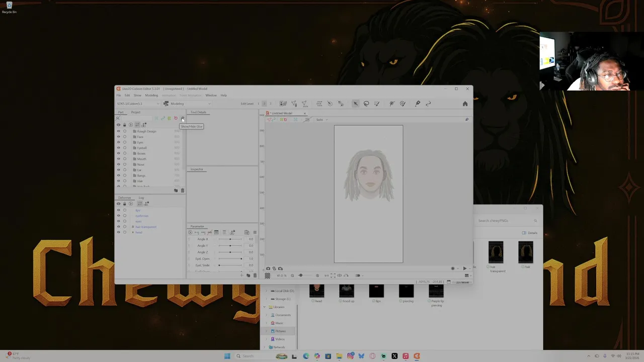Toggle the lock circle for eyebrows deformer
The image size is (644, 362).
click(125, 216)
